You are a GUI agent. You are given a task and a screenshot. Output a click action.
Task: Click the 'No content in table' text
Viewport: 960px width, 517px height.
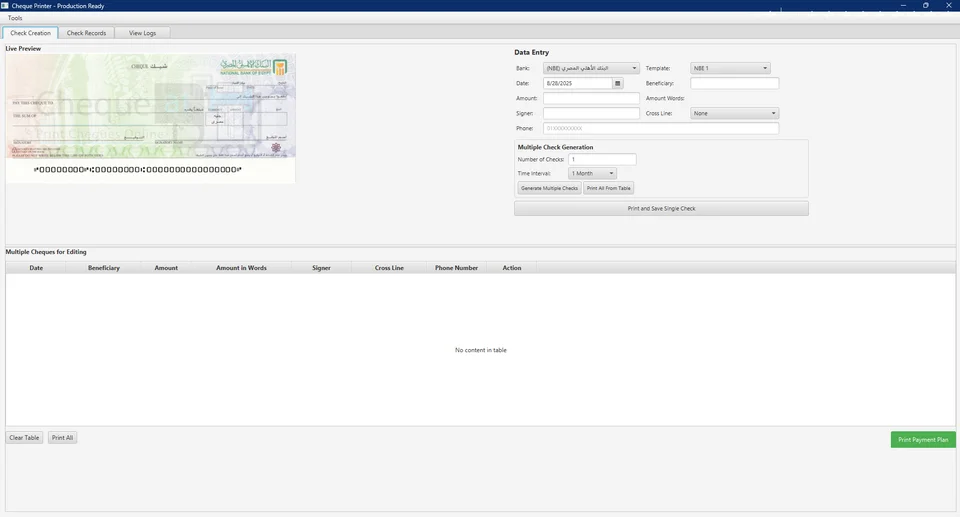pos(481,350)
